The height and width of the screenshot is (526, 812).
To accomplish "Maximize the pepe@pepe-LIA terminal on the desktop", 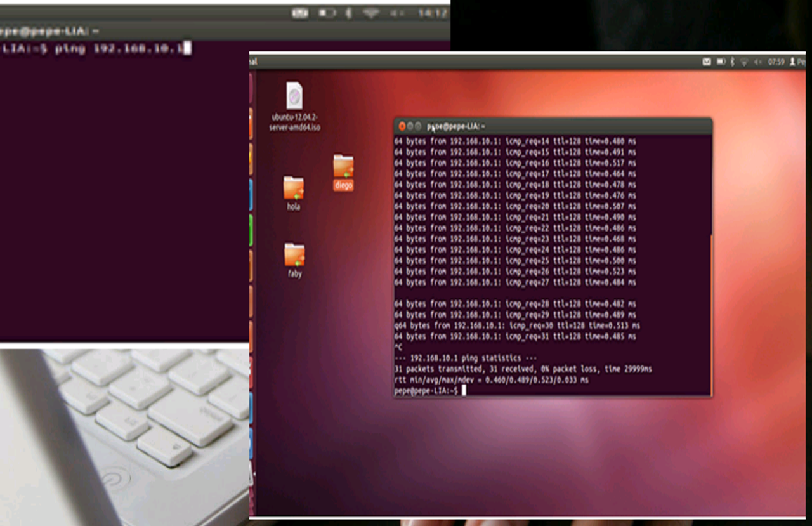I will pos(418,126).
